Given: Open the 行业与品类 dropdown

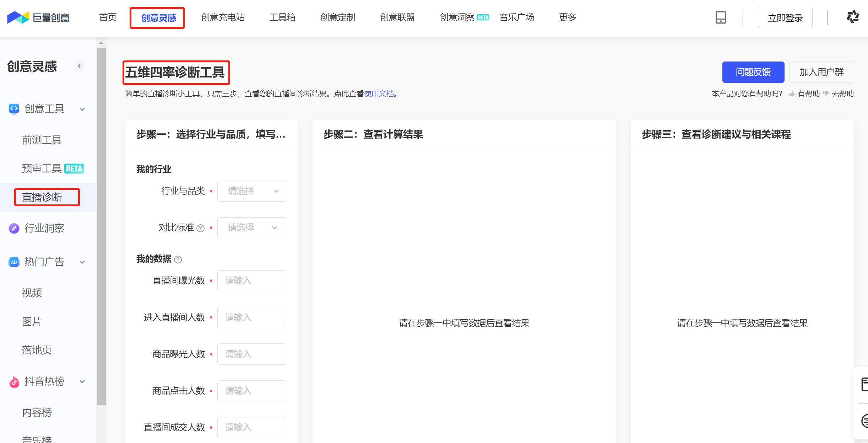Looking at the screenshot, I should click(x=252, y=191).
